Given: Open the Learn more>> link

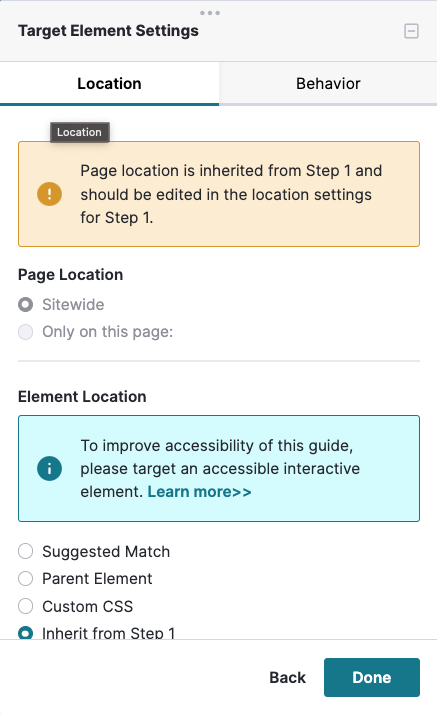Looking at the screenshot, I should [199, 492].
